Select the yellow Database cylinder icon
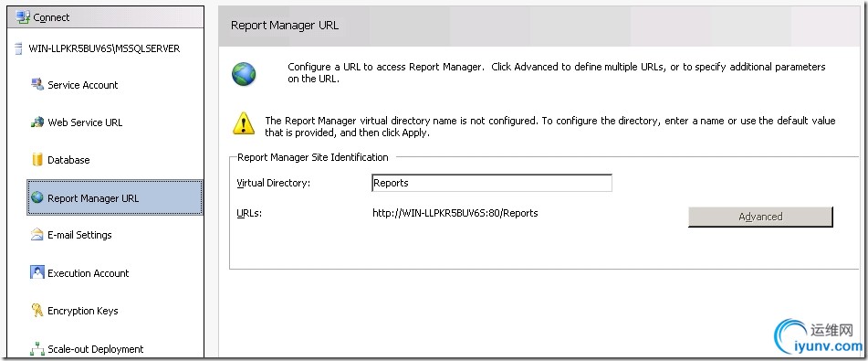Image resolution: width=868 pixels, height=361 pixels. tap(37, 160)
